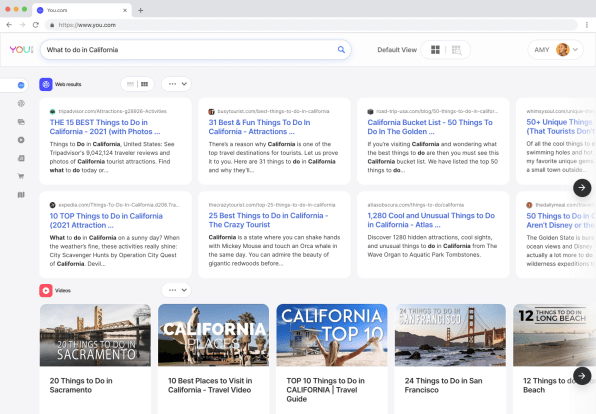Open the news sidebar icon
Screen dimensions: 596x414
(x=21, y=158)
